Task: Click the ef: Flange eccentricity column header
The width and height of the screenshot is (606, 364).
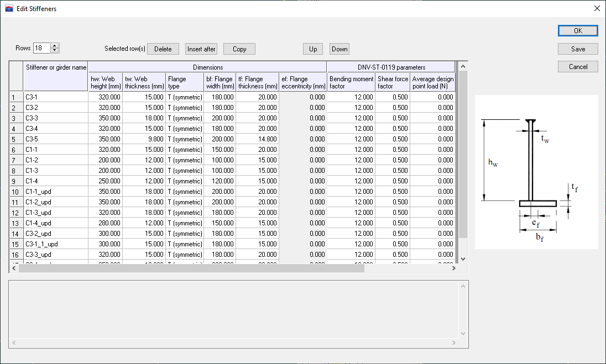Action: 303,82
